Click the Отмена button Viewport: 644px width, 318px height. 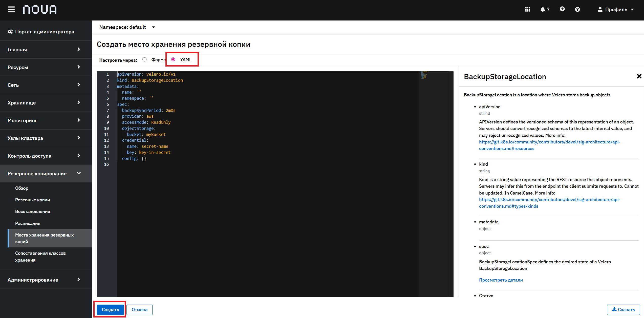click(140, 310)
